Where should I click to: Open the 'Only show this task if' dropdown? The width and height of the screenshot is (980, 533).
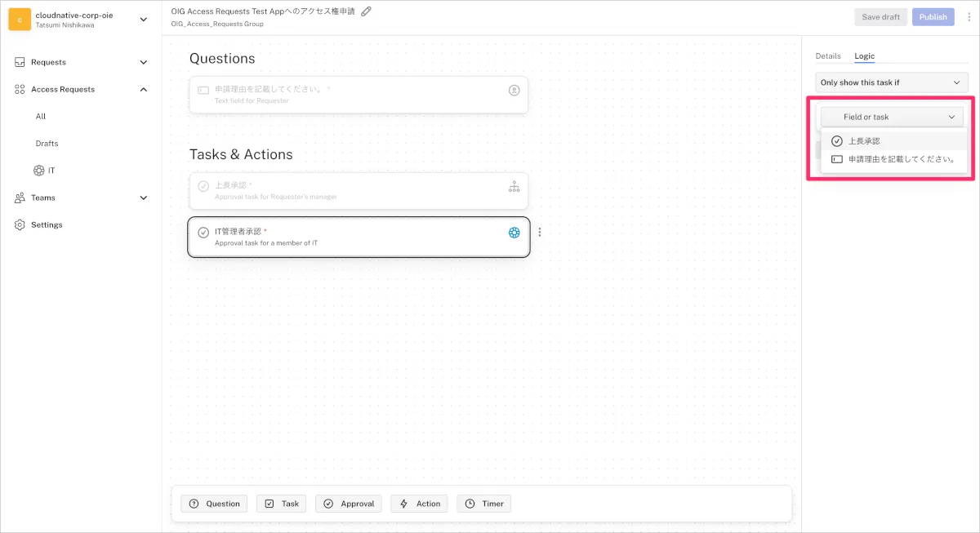click(x=891, y=82)
